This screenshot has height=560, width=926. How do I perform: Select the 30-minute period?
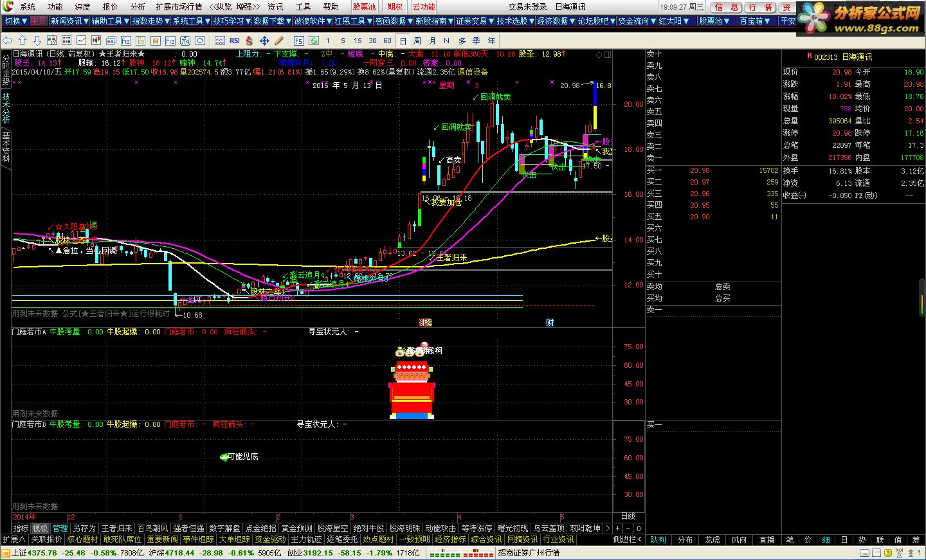(x=373, y=41)
